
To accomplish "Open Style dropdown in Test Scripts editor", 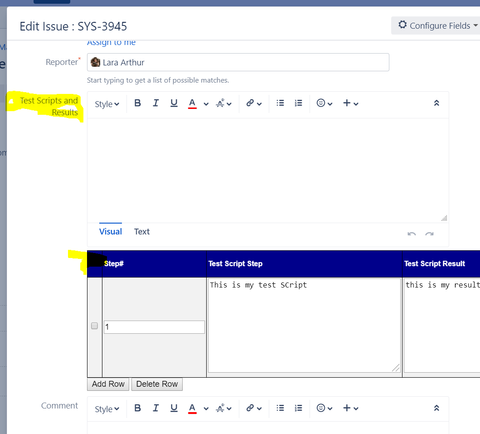I will [x=107, y=104].
